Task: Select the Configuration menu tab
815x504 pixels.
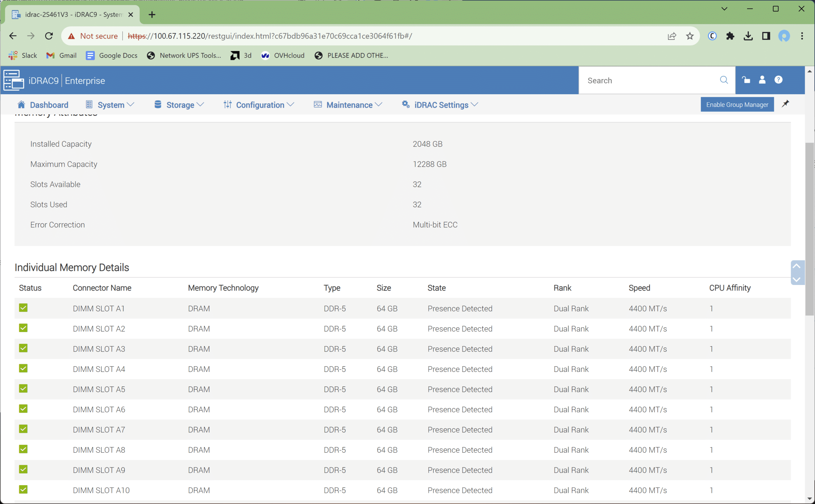Action: point(260,105)
